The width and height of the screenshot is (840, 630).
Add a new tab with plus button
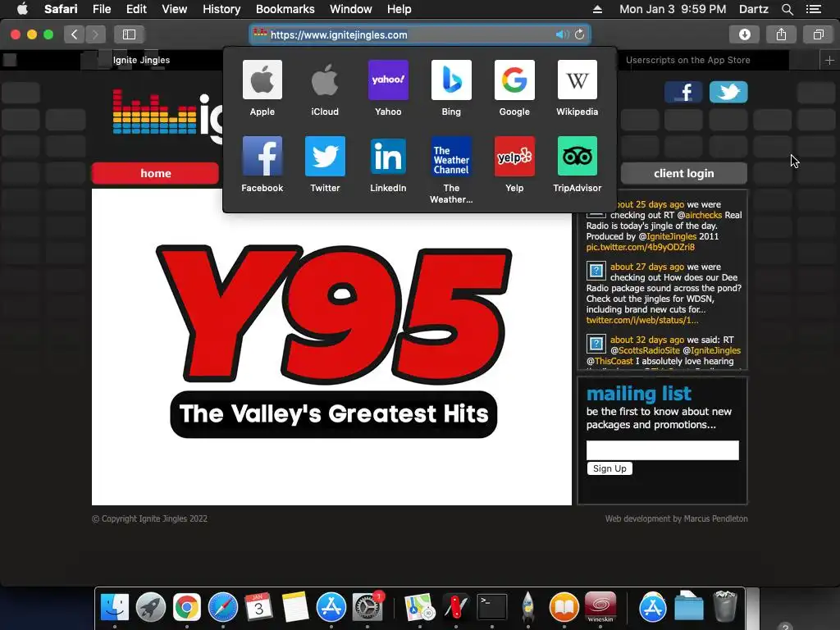click(829, 60)
